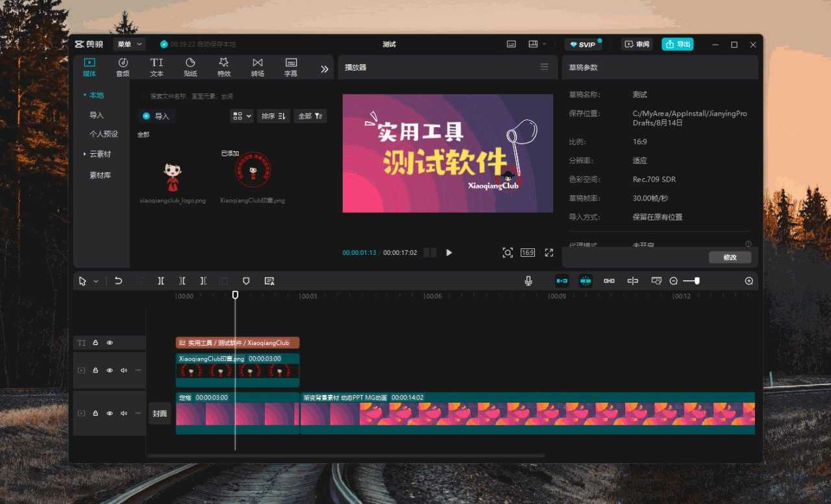Open the 16:9 aspect ratio selector
Viewport: 831px width, 504px height.
[528, 253]
